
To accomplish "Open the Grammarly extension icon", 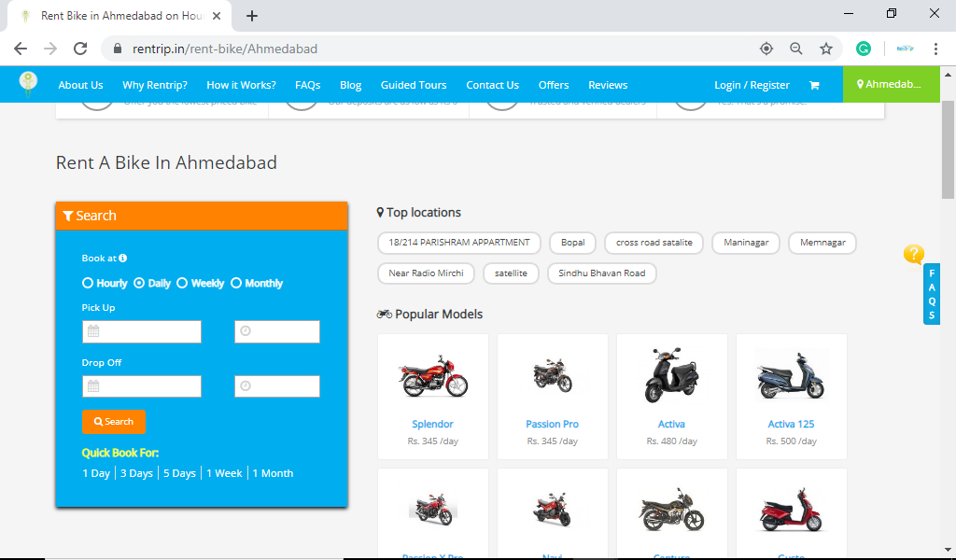I will coord(864,49).
